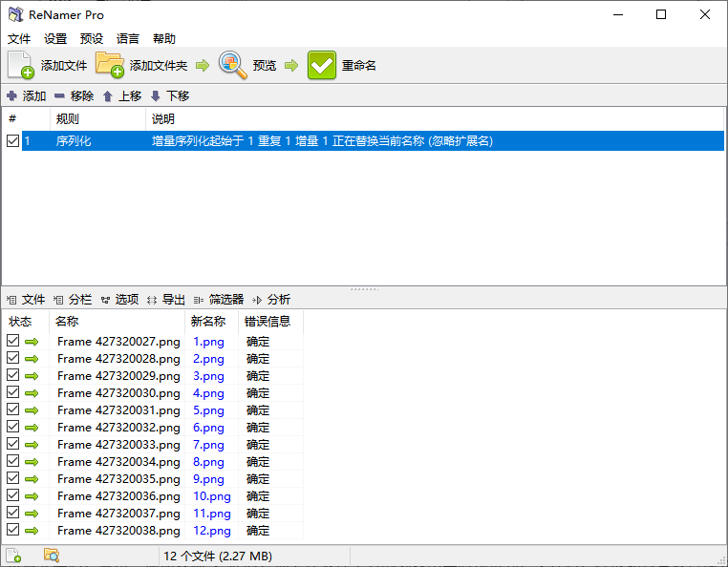Click the 预览 button label
This screenshot has height=567, width=728.
(265, 66)
